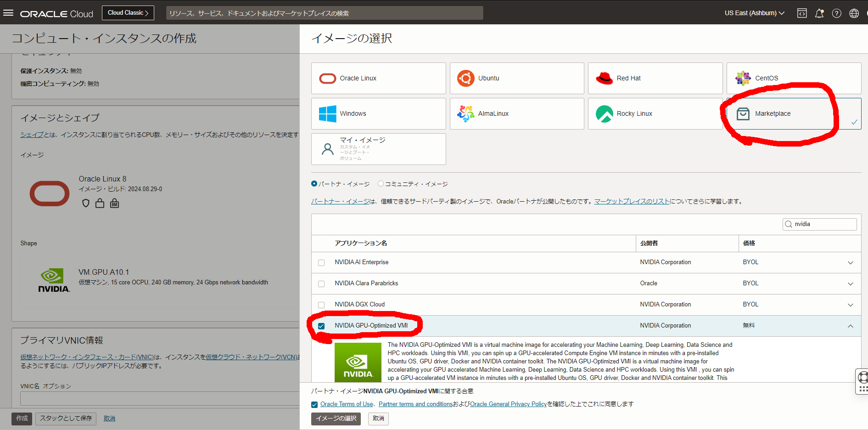Check the NVIDIA AI Enterprise checkbox
Viewport: 868px width, 430px height.
tap(321, 263)
